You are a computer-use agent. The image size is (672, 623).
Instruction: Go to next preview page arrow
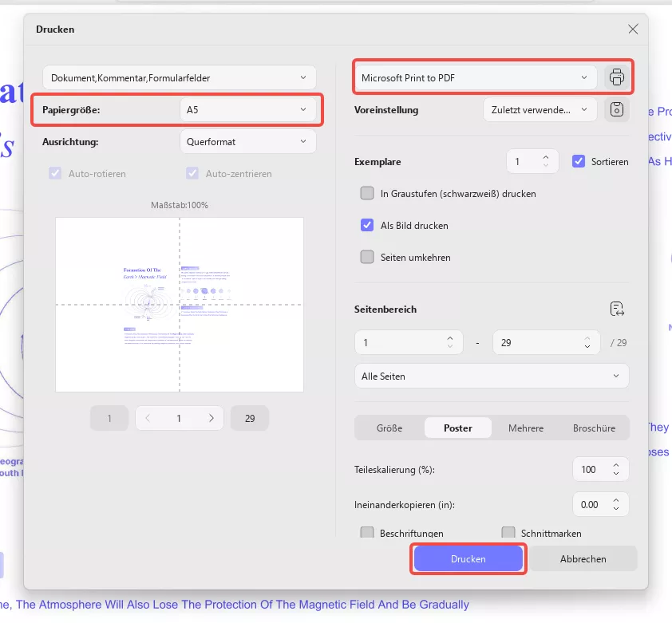click(211, 418)
